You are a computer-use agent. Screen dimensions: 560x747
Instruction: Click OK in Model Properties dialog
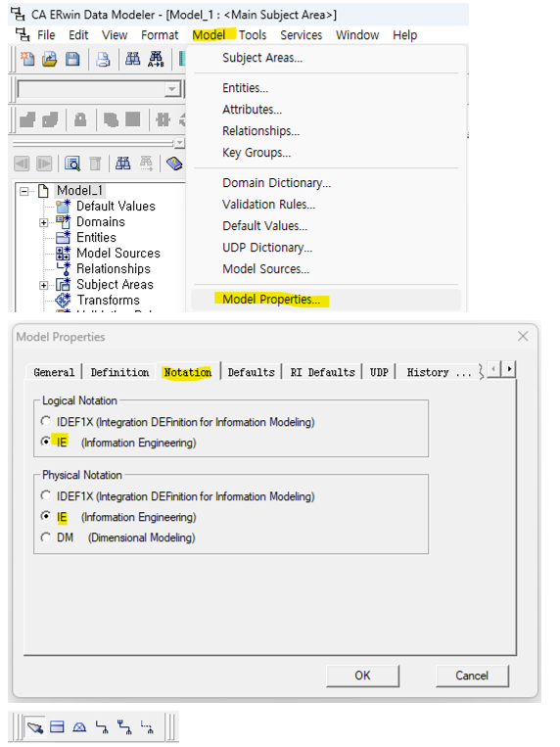(362, 676)
